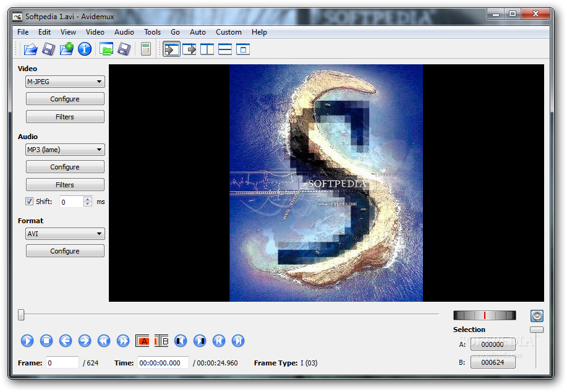567x392 pixels.
Task: Open a video file with the folder icon
Action: click(31, 49)
